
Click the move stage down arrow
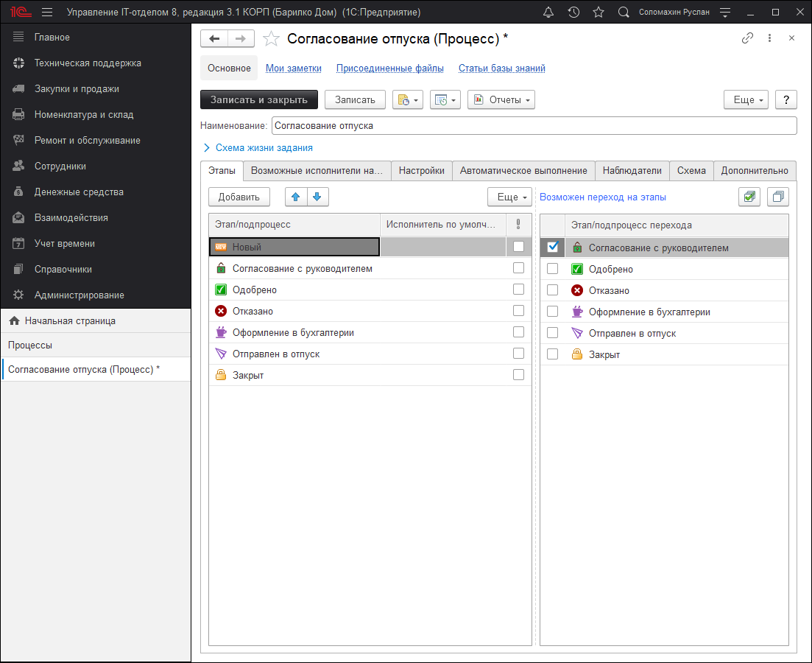coord(317,197)
